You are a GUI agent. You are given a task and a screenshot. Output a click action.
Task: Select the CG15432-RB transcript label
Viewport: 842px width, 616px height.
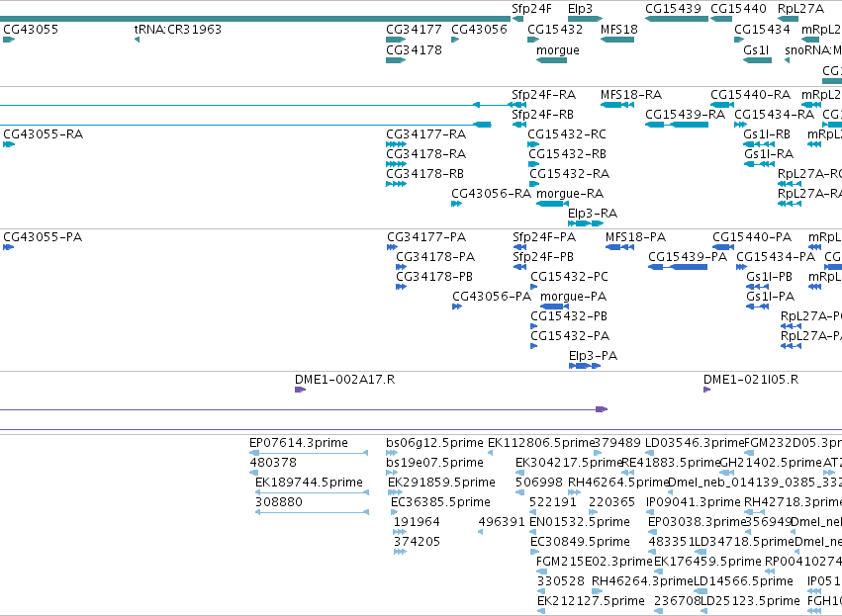pyautogui.click(x=567, y=154)
